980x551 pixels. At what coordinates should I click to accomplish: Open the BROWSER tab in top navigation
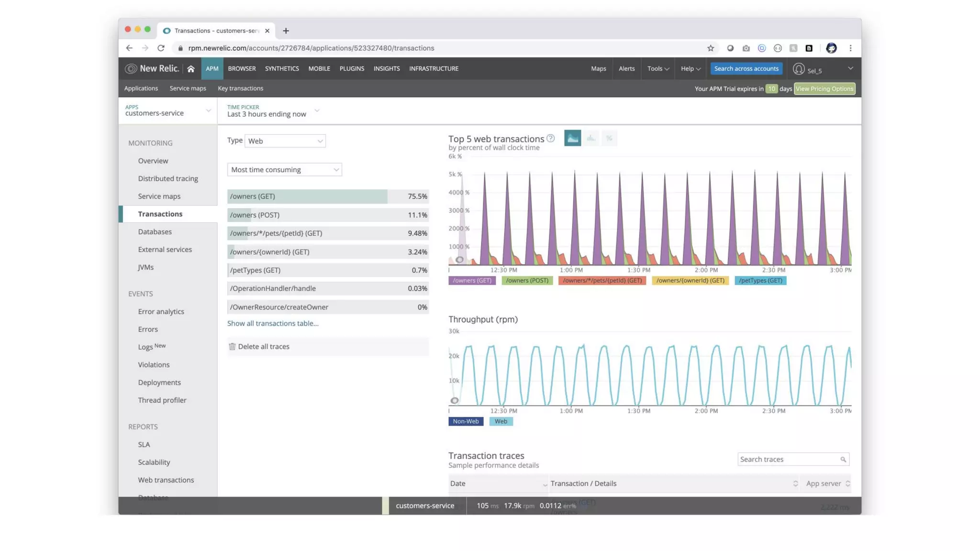coord(242,68)
